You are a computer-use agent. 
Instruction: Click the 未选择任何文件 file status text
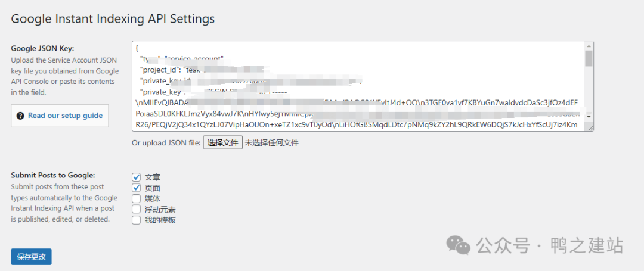point(271,143)
